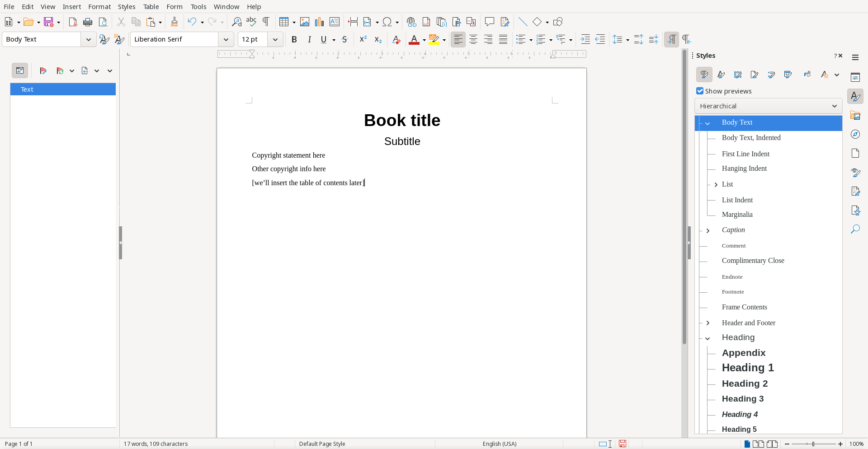
Task: Uncheck the Show previews checkbox
Action: coord(700,91)
